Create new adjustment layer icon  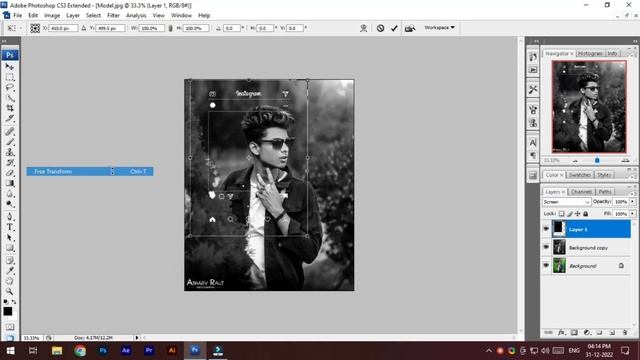pos(587,333)
